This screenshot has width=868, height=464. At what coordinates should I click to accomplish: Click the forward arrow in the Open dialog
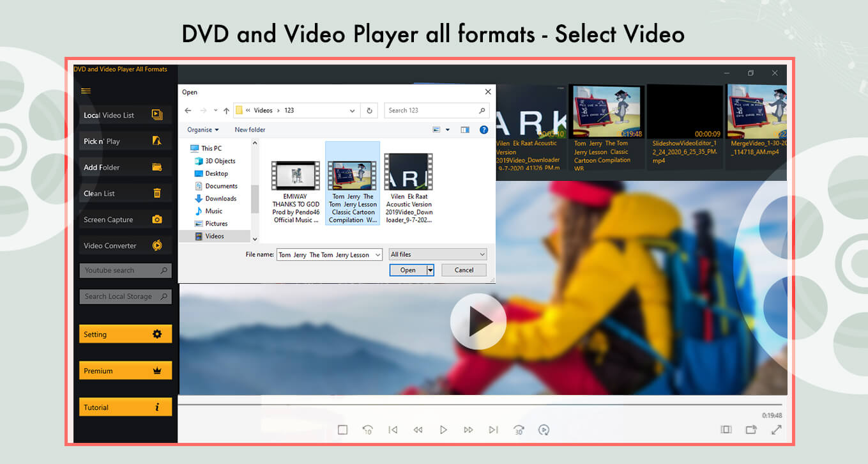click(x=203, y=111)
